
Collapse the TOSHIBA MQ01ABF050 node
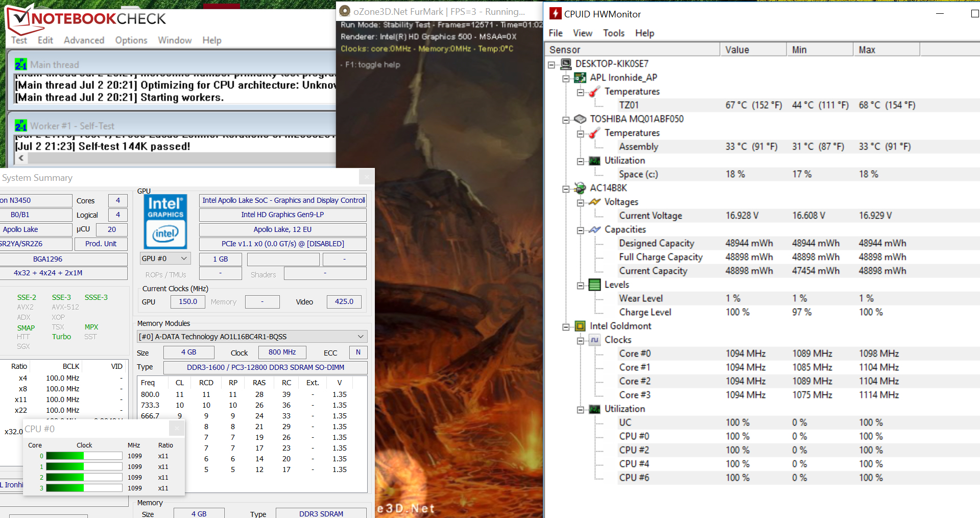pos(566,120)
